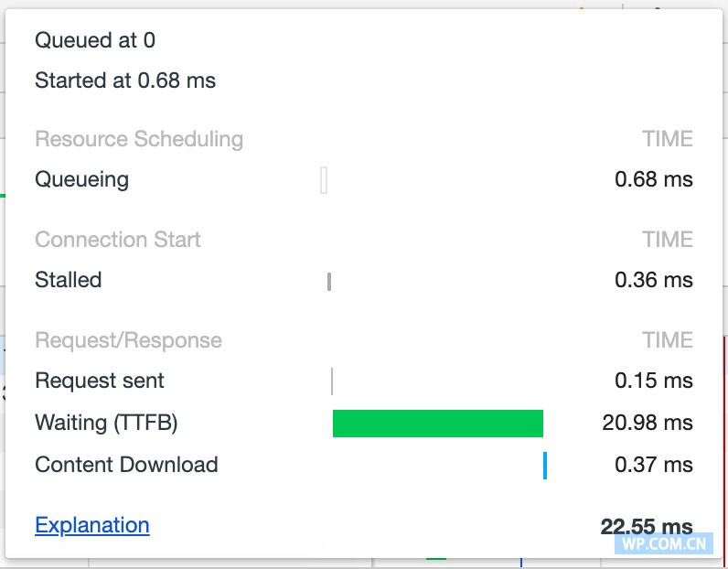Click the 0.36 ms stalled value

pos(653,280)
